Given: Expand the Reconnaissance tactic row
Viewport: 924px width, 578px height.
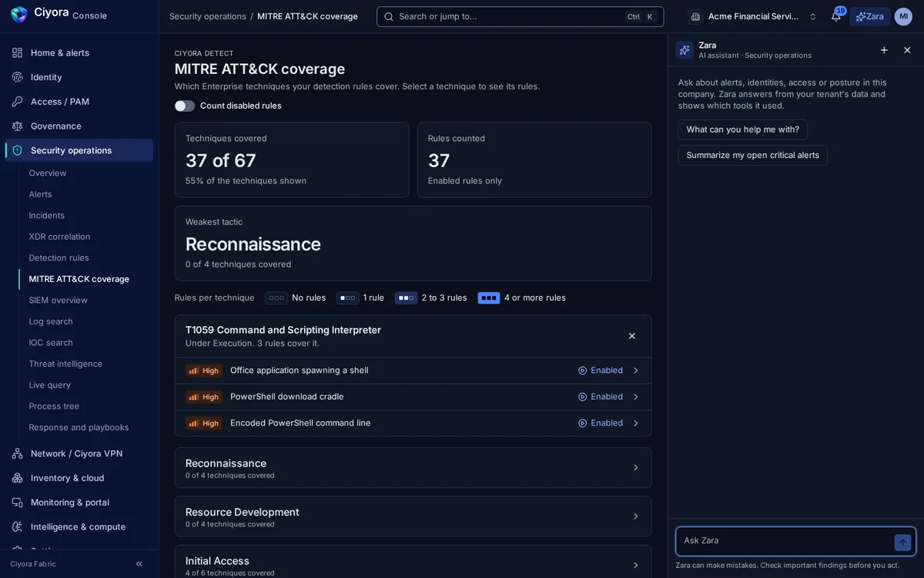Looking at the screenshot, I should coord(413,468).
